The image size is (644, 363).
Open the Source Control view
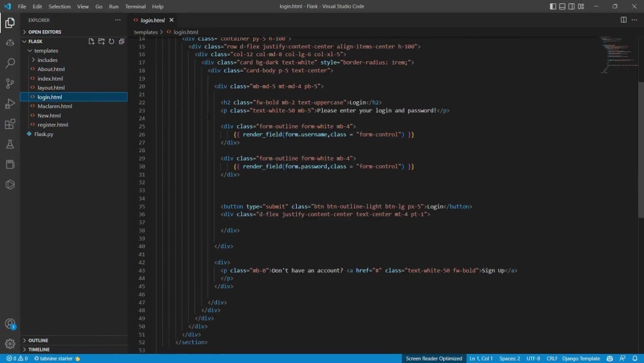point(10,83)
